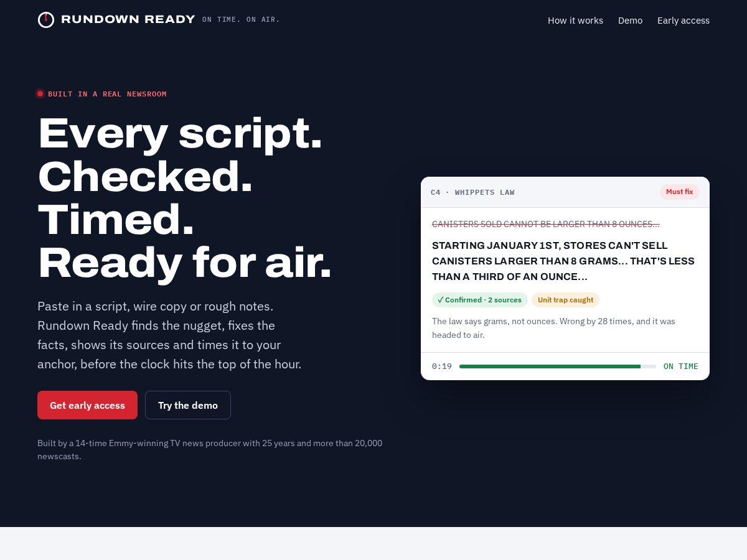This screenshot has height=560, width=747.
Task: Click the corrected STARTING JANUARY 1ST script text
Action: 563,261
